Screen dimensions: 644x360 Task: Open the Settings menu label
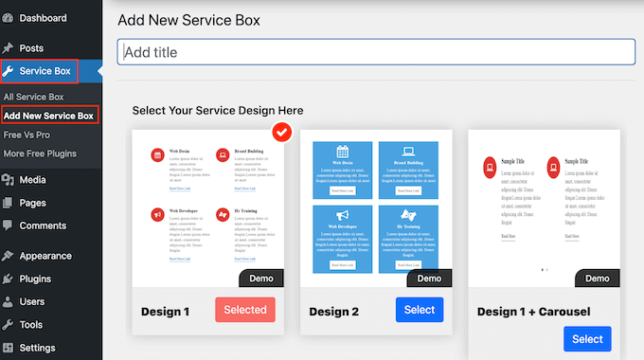37,348
